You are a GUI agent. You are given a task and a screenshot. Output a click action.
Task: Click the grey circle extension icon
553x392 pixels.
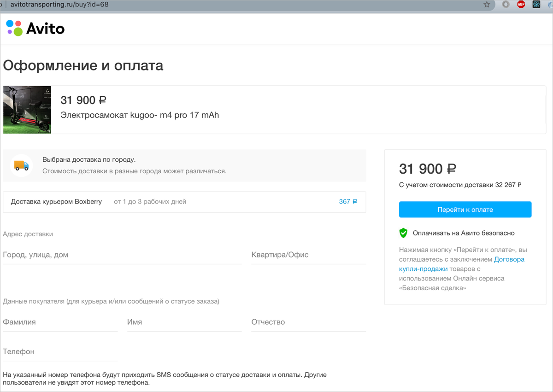click(x=506, y=5)
